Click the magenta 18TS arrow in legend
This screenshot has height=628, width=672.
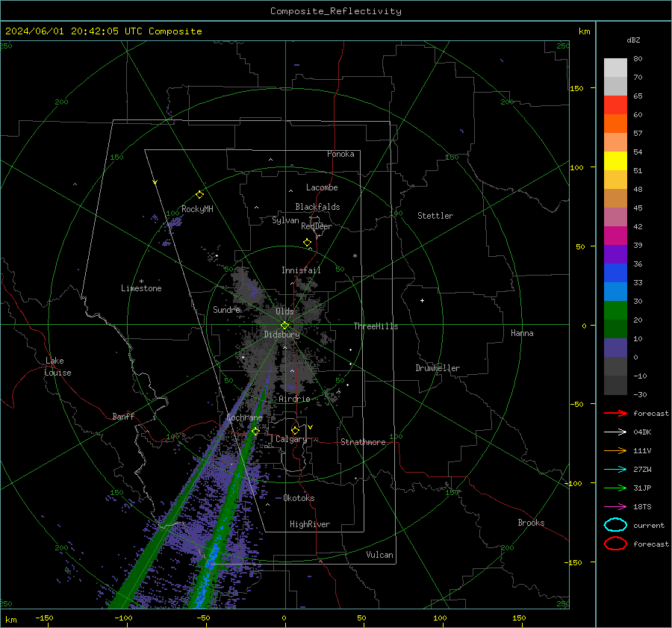[x=615, y=507]
